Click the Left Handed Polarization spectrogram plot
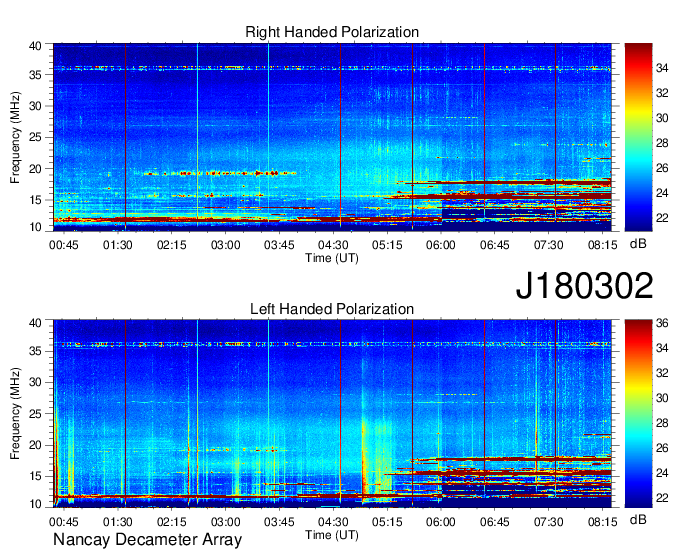This screenshot has width=680, height=552. coord(332,413)
